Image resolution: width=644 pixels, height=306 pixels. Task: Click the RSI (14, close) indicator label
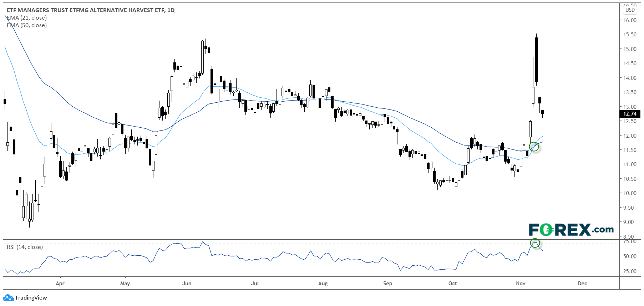[25, 247]
